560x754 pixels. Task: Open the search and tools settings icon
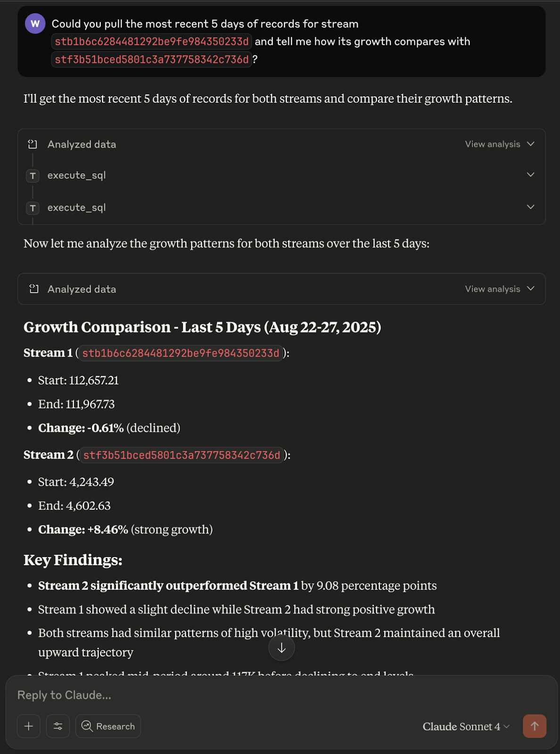[58, 726]
